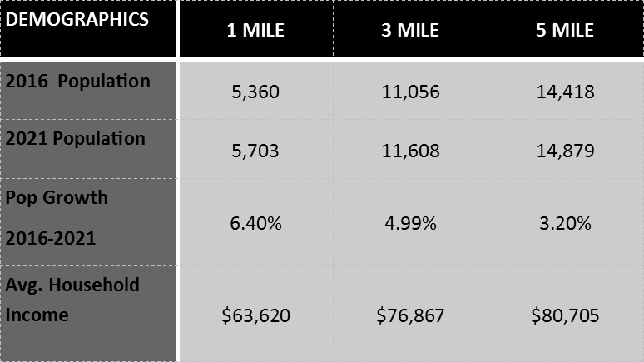
Task: Click the 4.99% growth value
Action: coord(411,223)
